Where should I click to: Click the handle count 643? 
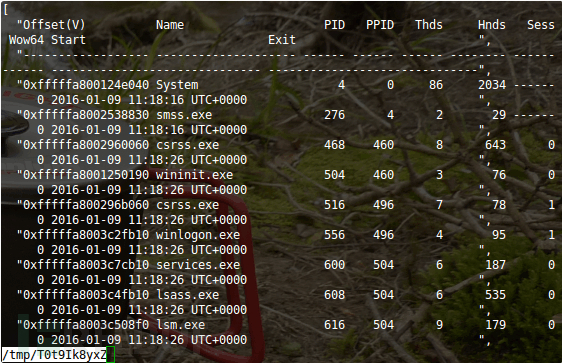pos(495,145)
